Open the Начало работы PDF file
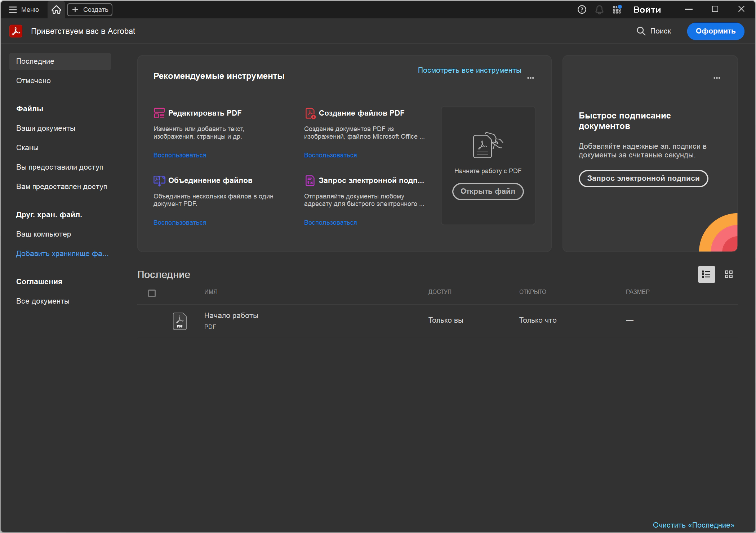The height and width of the screenshot is (533, 756). click(x=231, y=315)
